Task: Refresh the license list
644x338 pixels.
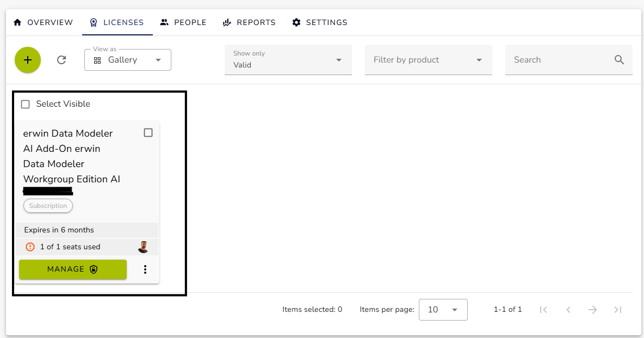Action: pos(61,60)
